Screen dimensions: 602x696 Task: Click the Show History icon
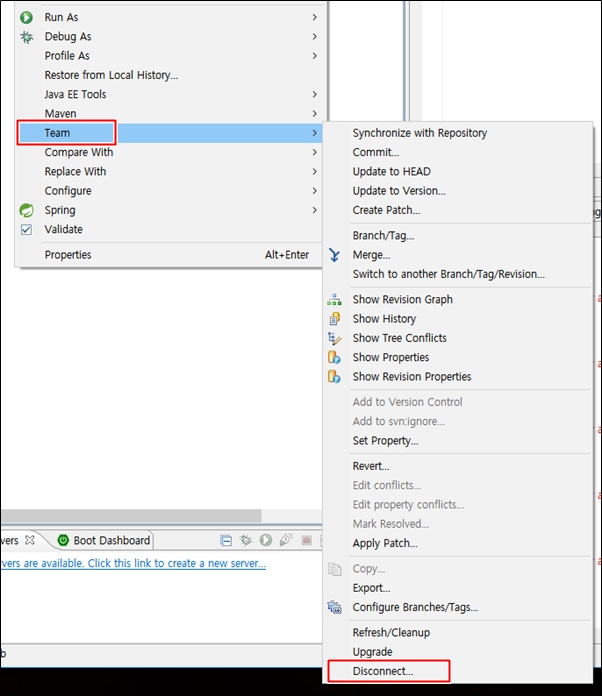pos(334,319)
